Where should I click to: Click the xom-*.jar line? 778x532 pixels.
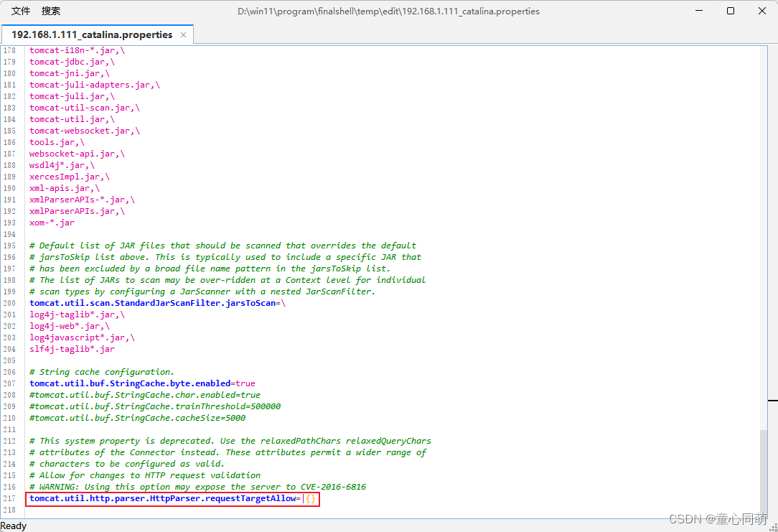(51, 222)
